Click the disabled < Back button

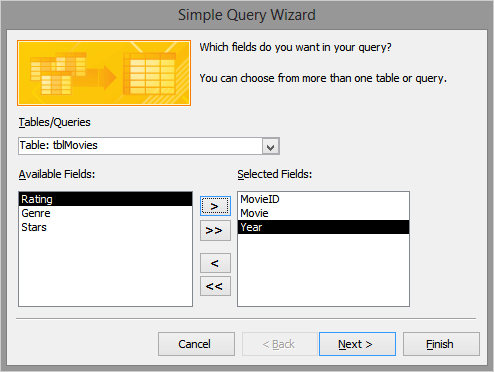pyautogui.click(x=279, y=344)
